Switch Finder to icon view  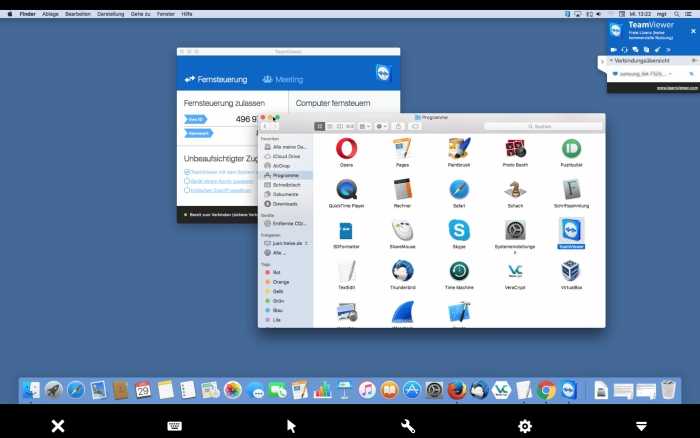click(x=320, y=126)
